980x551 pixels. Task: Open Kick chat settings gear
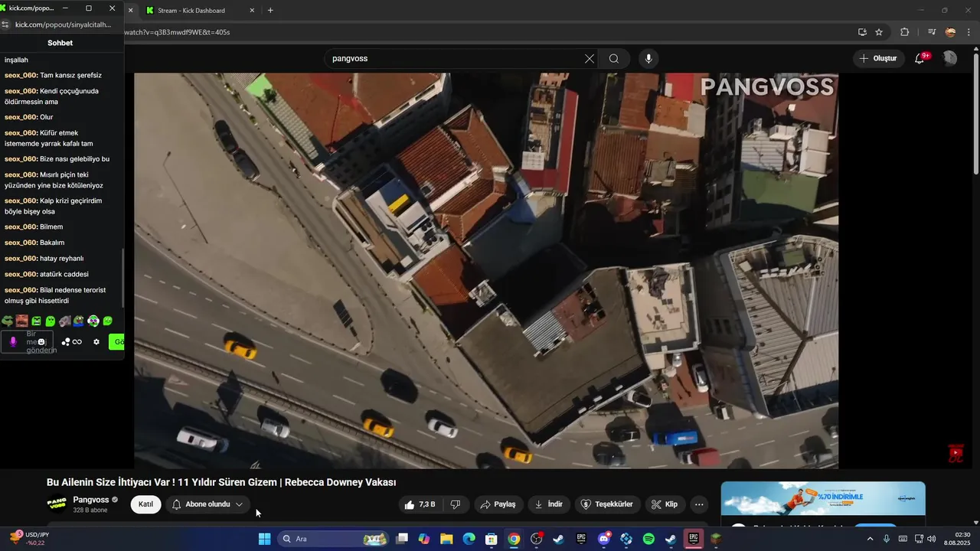coord(96,342)
